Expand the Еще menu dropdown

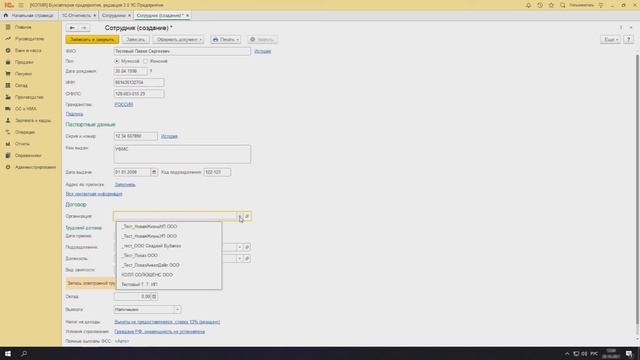[x=611, y=40]
